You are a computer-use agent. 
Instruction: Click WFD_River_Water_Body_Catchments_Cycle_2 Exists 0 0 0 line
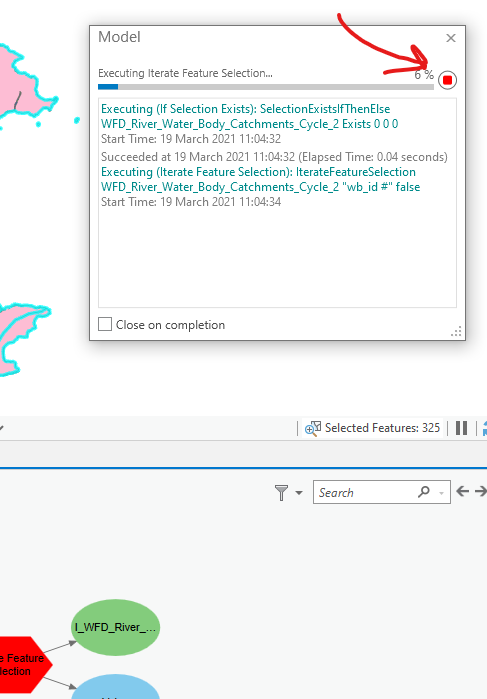[249, 124]
